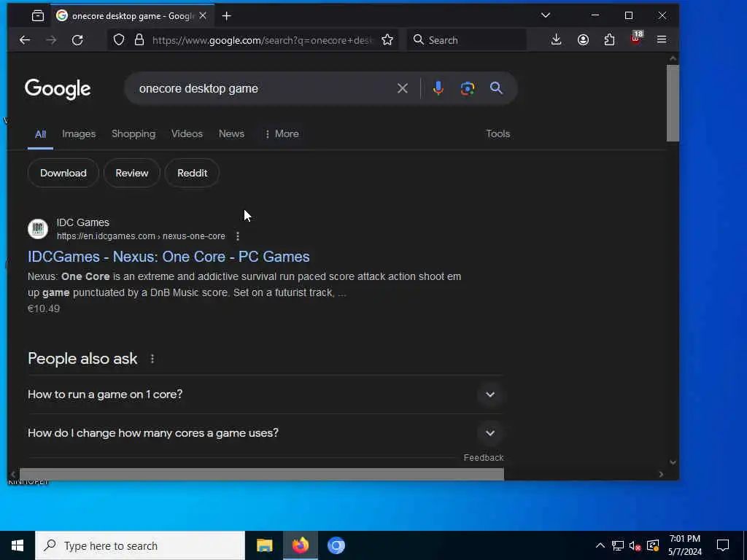Expand How do I change cores question
Viewport: 747px width, 560px height.
click(x=265, y=433)
